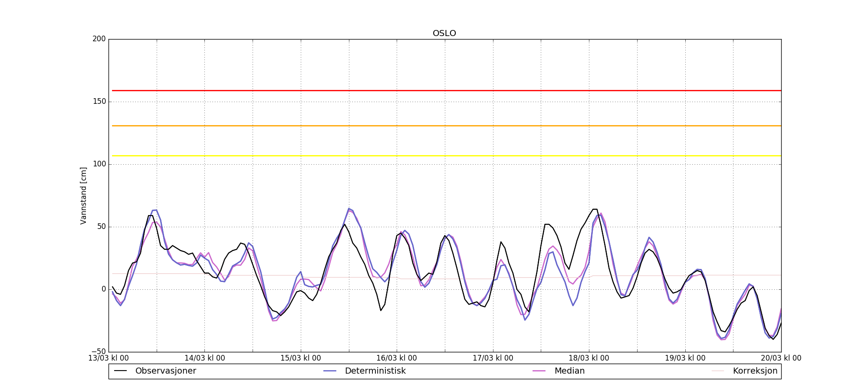Image resolution: width=868 pixels, height=391 pixels.
Task: Select the Median legend label
Action: point(569,371)
